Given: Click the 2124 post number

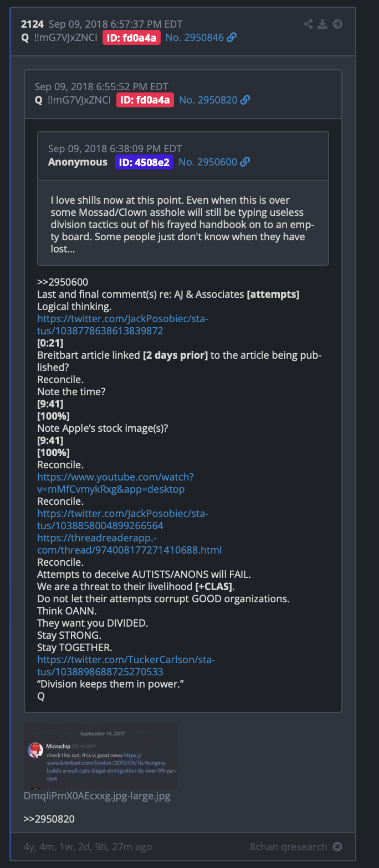Looking at the screenshot, I should [32, 24].
